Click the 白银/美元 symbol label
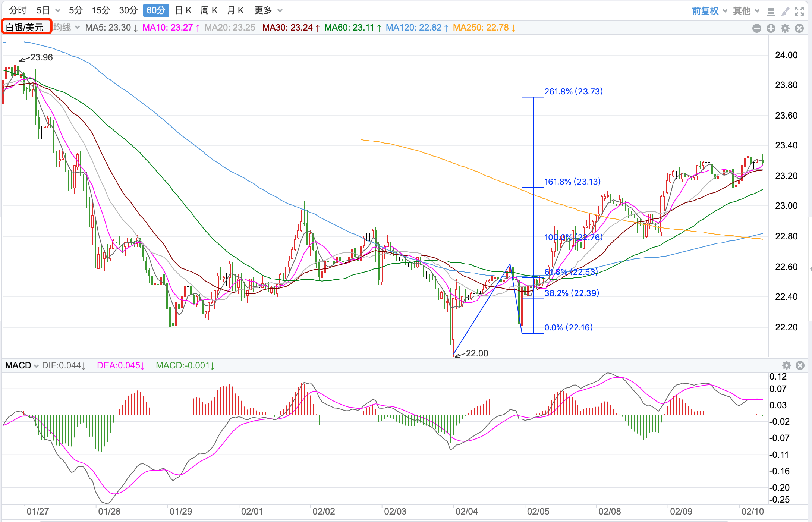 (x=25, y=27)
